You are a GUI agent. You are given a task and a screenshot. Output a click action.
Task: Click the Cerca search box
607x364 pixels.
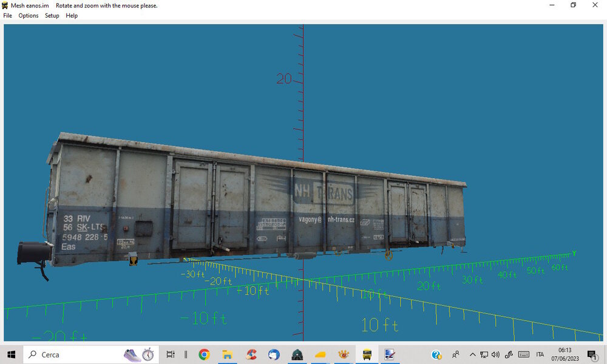91,354
